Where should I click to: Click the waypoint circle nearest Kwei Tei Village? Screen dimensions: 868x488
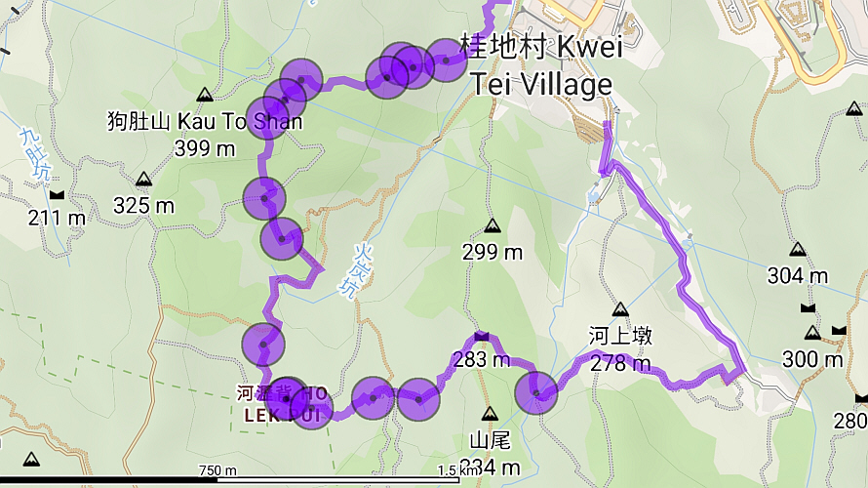(446, 61)
